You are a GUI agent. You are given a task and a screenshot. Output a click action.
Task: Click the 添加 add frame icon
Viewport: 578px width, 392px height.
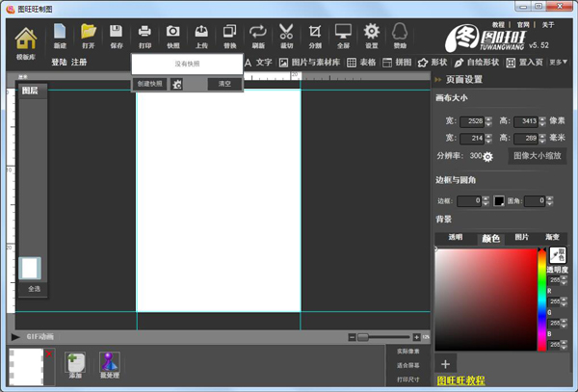click(x=74, y=364)
